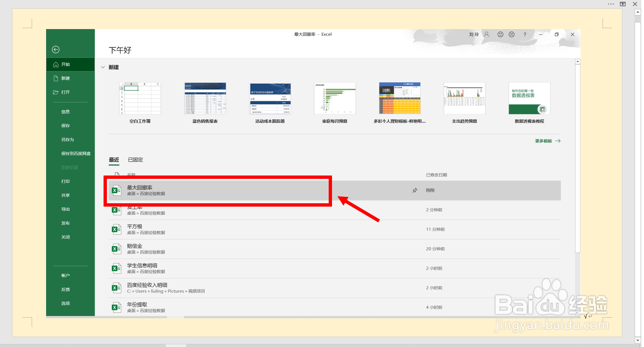644x347 pixels.
Task: Create a 空白工作簿 blank workbook
Action: click(x=140, y=103)
